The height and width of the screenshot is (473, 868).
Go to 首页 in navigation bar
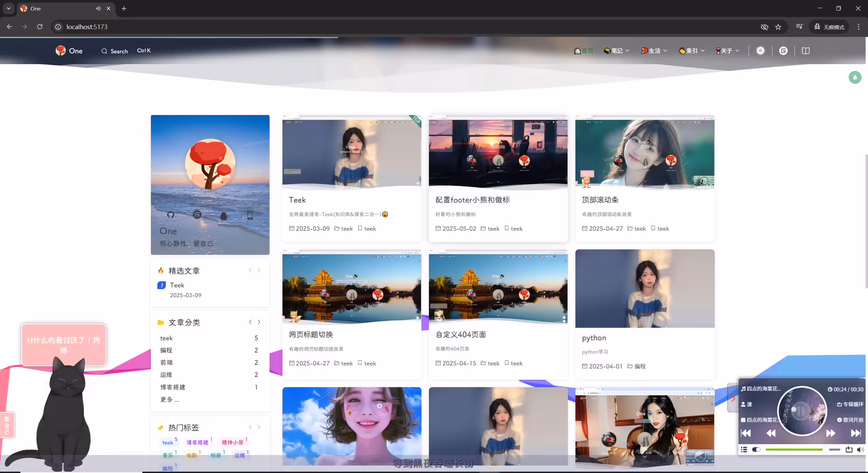pos(583,51)
